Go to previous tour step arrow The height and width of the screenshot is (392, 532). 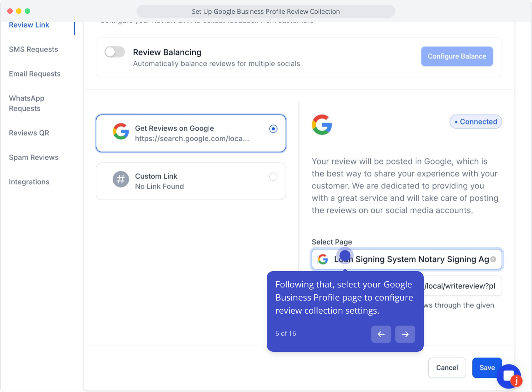pyautogui.click(x=381, y=334)
